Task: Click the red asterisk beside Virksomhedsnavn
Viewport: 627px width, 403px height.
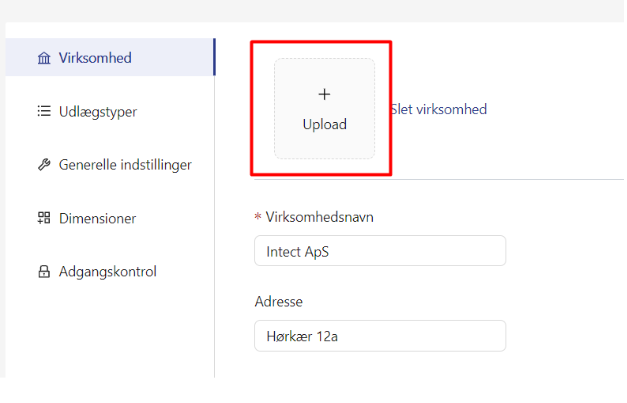Action: (x=258, y=217)
